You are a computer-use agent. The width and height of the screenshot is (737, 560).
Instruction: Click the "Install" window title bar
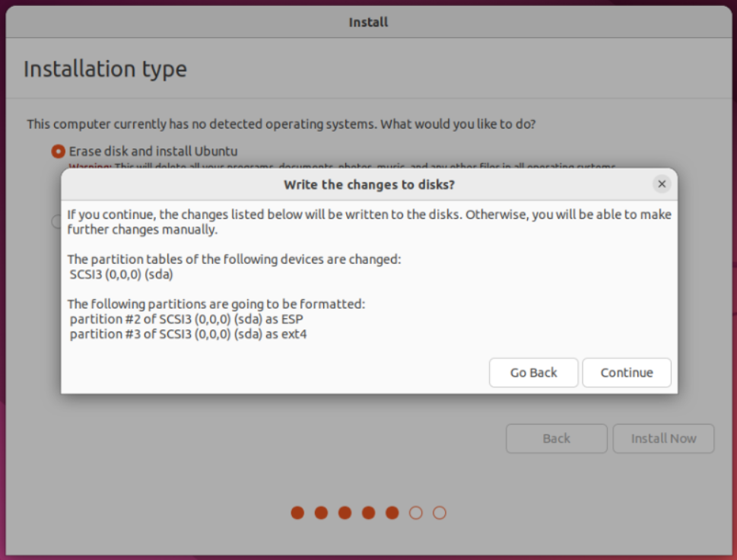pos(368,22)
